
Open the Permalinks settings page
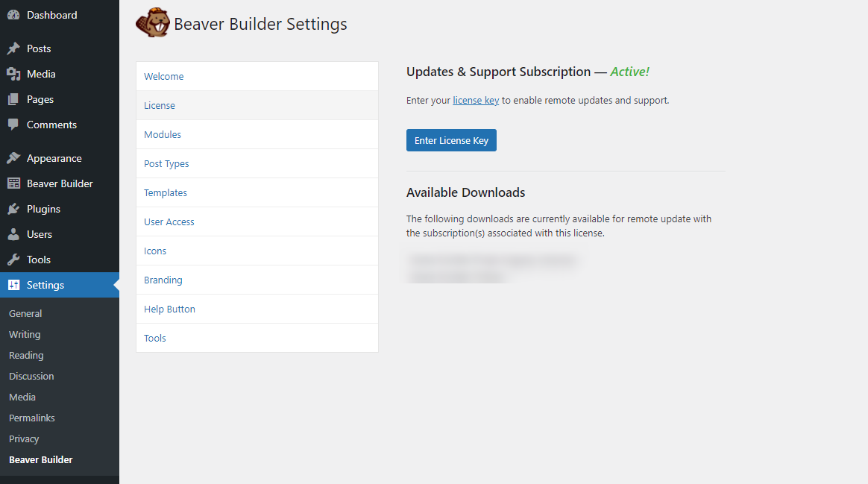coord(31,418)
